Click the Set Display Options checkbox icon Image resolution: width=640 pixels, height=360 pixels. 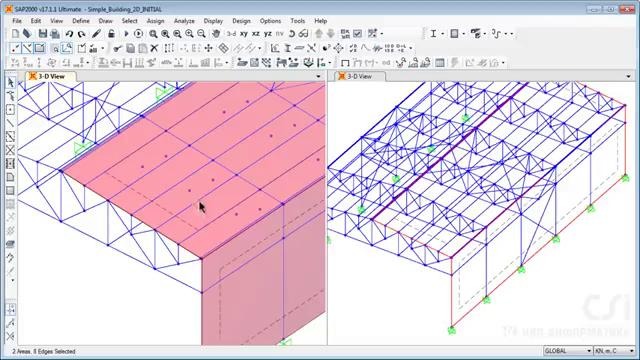click(357, 34)
